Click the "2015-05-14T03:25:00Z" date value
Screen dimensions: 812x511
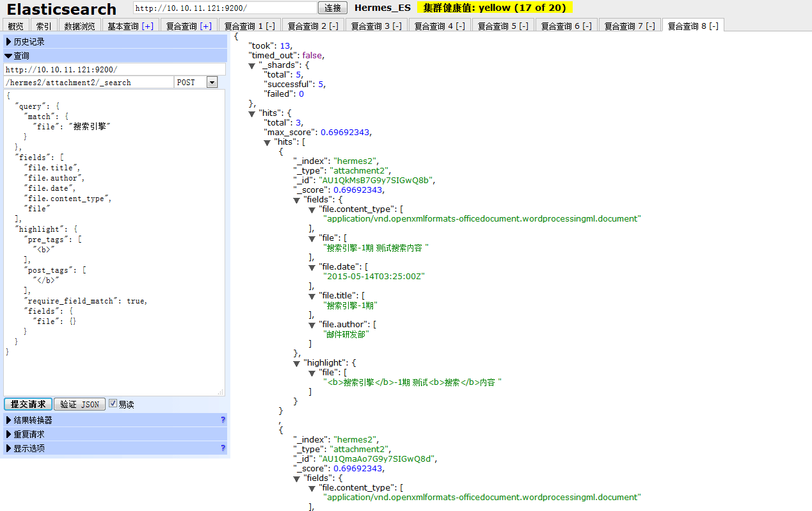tap(374, 276)
